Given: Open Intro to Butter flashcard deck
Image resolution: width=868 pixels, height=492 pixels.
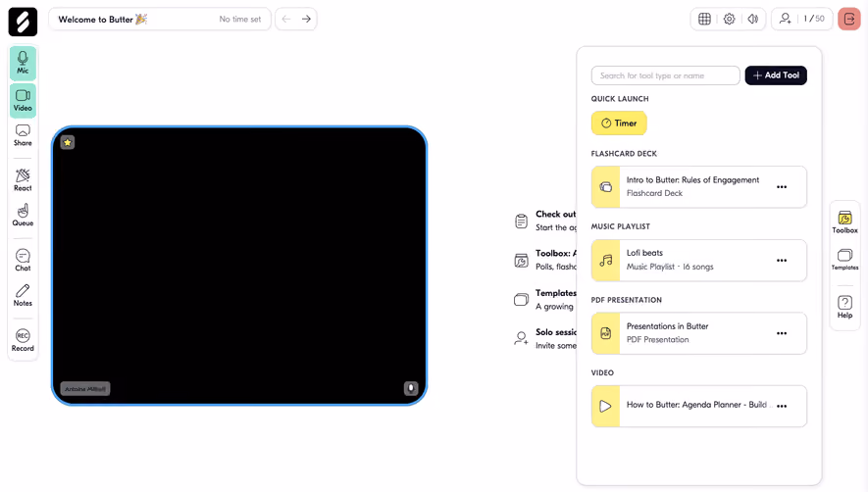Looking at the screenshot, I should click(698, 187).
